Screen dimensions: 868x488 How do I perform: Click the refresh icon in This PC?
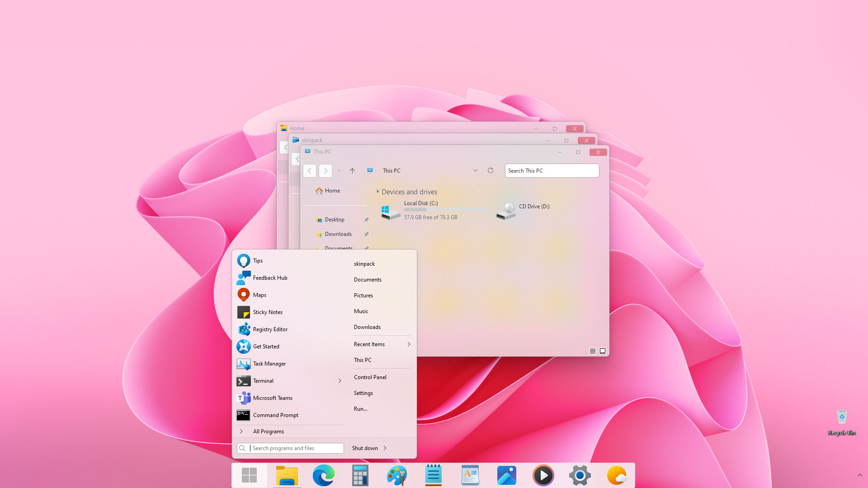click(491, 170)
